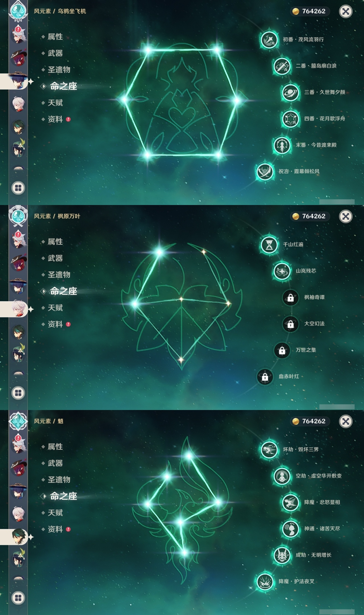364x615 pixels.
Task: Open the 初番·茂风流羽行 constellation icon
Action: [x=269, y=39]
